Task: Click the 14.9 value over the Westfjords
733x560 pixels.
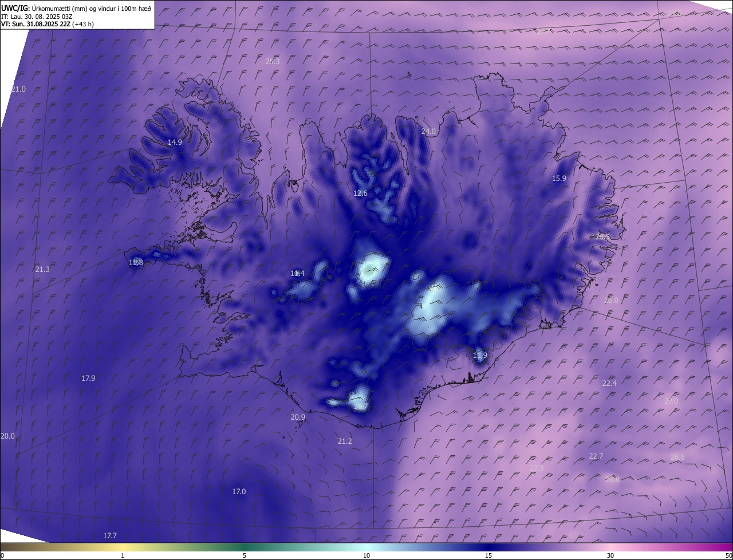Action: coord(175,142)
